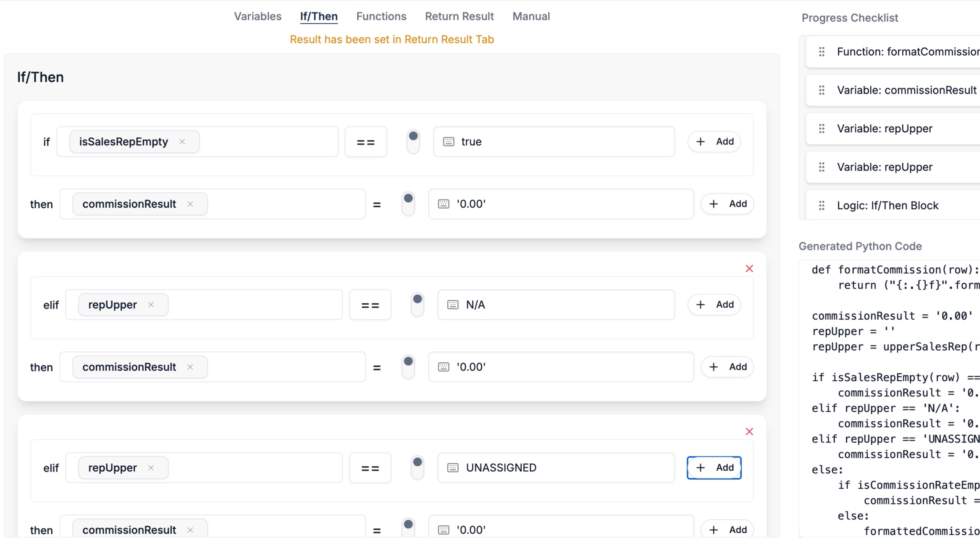The height and width of the screenshot is (551, 980).
Task: Open the Return Result tab
Action: pyautogui.click(x=459, y=16)
